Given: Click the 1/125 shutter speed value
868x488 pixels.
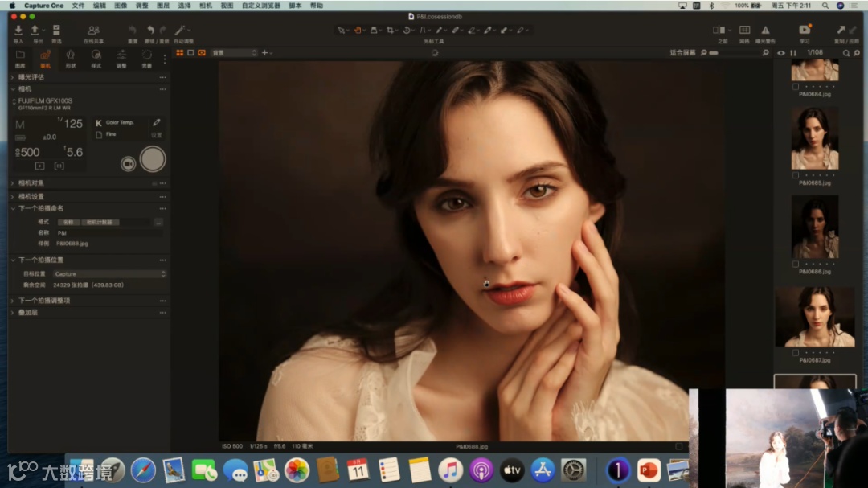Looking at the screenshot, I should pos(70,123).
